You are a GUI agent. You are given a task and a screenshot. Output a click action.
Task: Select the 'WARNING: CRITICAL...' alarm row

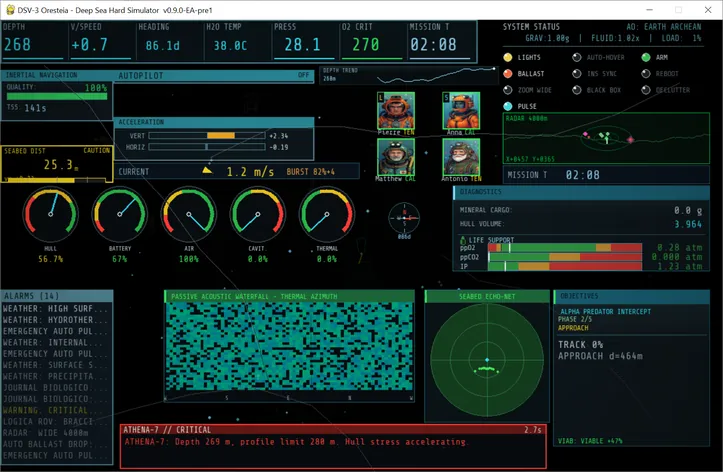pos(57,410)
